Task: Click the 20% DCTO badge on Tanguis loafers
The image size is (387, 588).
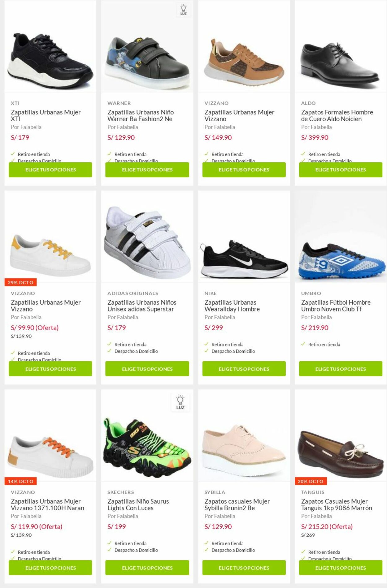Action: click(310, 481)
